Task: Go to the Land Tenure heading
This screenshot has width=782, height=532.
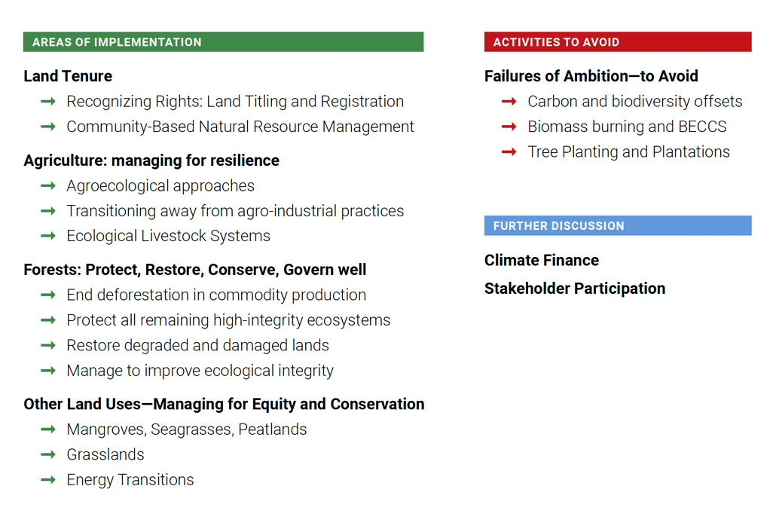Action: (x=68, y=76)
